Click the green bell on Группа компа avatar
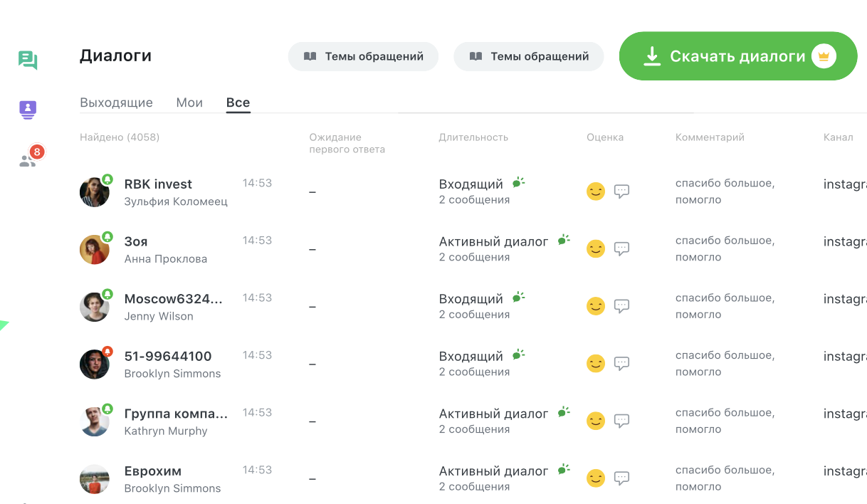 [x=107, y=409]
